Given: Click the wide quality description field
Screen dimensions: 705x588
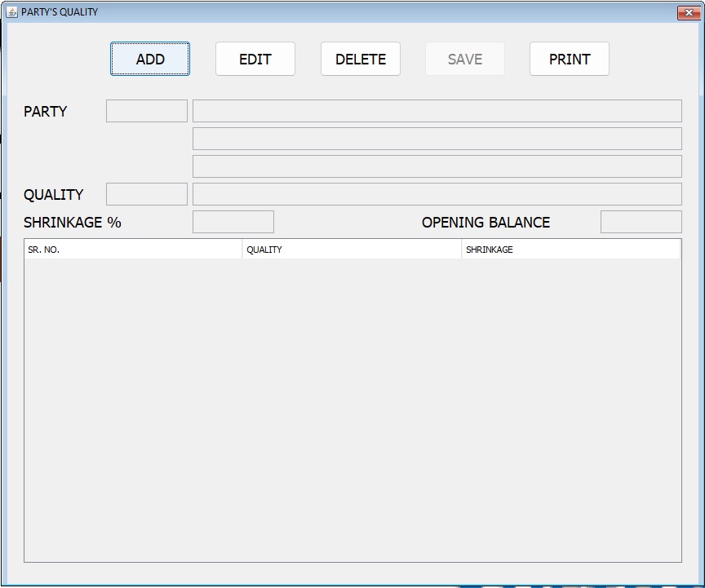Looking at the screenshot, I should pyautogui.click(x=437, y=194).
